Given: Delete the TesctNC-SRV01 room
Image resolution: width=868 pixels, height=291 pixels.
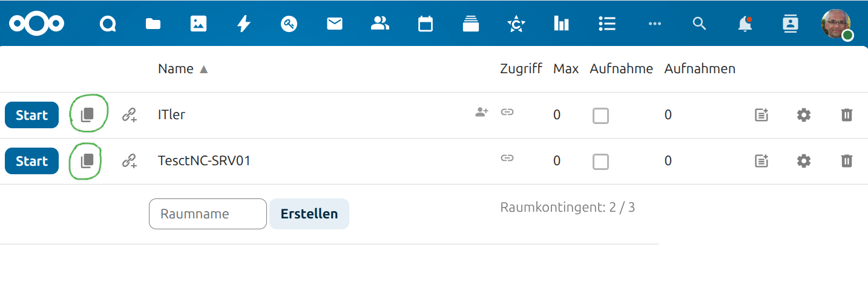Looking at the screenshot, I should pos(846,161).
